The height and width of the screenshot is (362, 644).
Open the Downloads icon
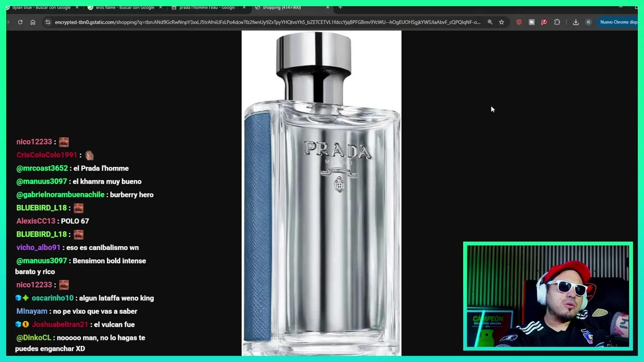[x=576, y=22]
